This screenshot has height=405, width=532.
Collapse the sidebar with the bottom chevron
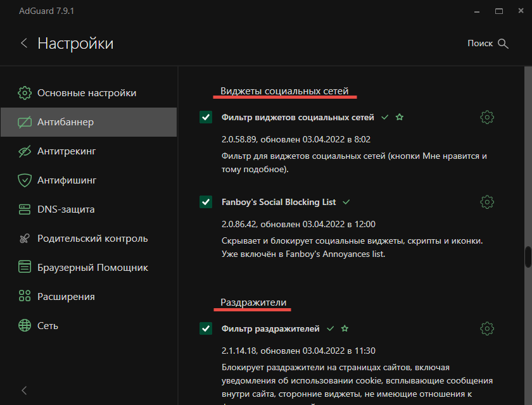[x=24, y=390]
